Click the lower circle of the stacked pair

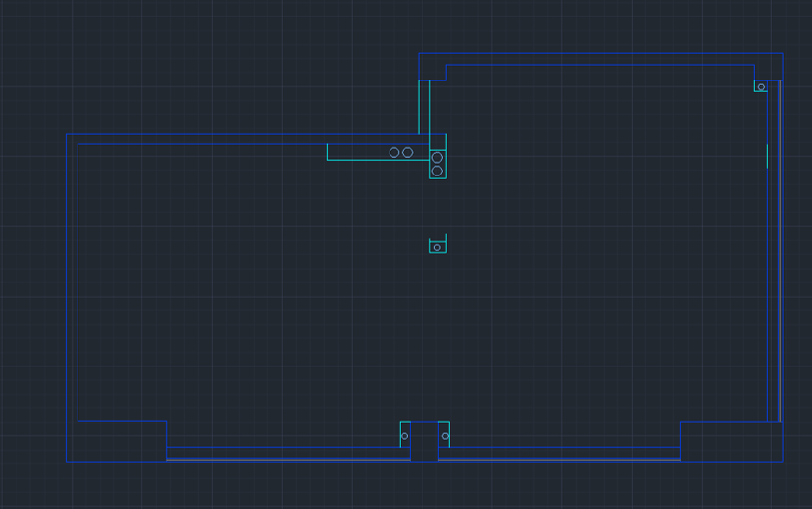[437, 172]
